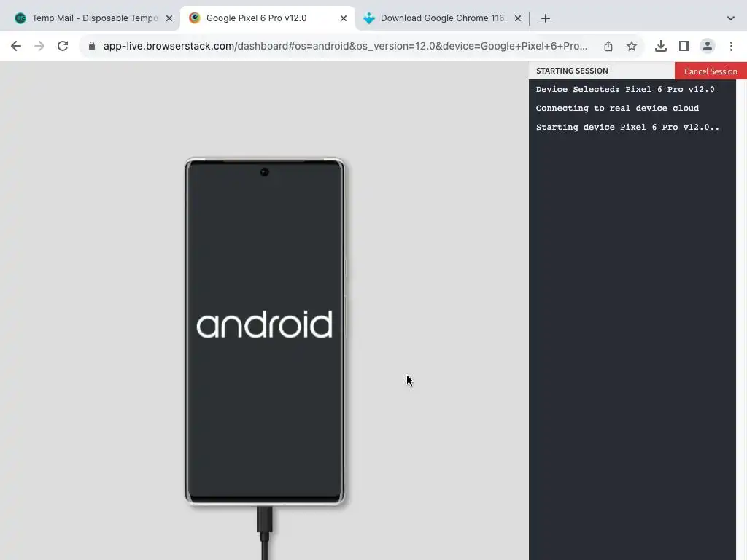This screenshot has height=560, width=747.
Task: Share this page via share icon
Action: [x=608, y=46]
